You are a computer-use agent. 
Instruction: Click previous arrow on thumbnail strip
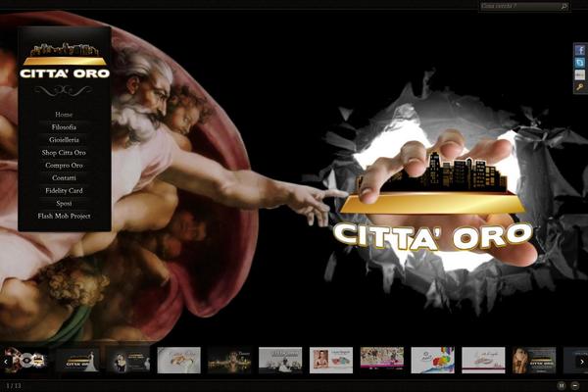pyautogui.click(x=6, y=362)
